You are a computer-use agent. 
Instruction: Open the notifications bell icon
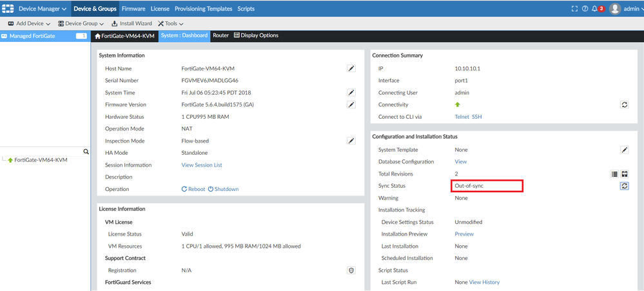pos(594,9)
